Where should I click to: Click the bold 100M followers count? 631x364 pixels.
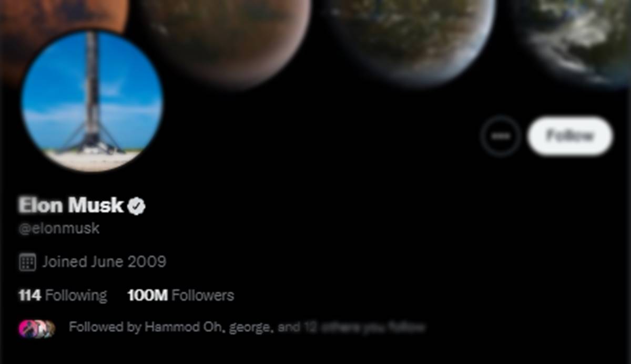(148, 295)
